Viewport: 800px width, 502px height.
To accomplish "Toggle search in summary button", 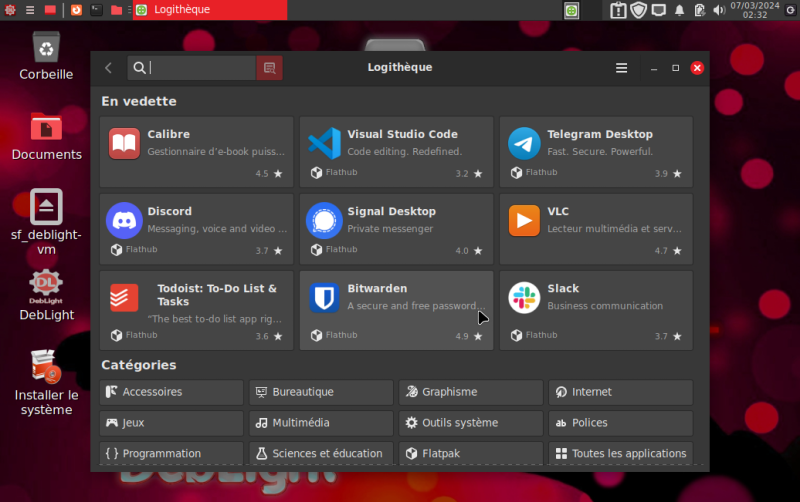I will [x=269, y=68].
